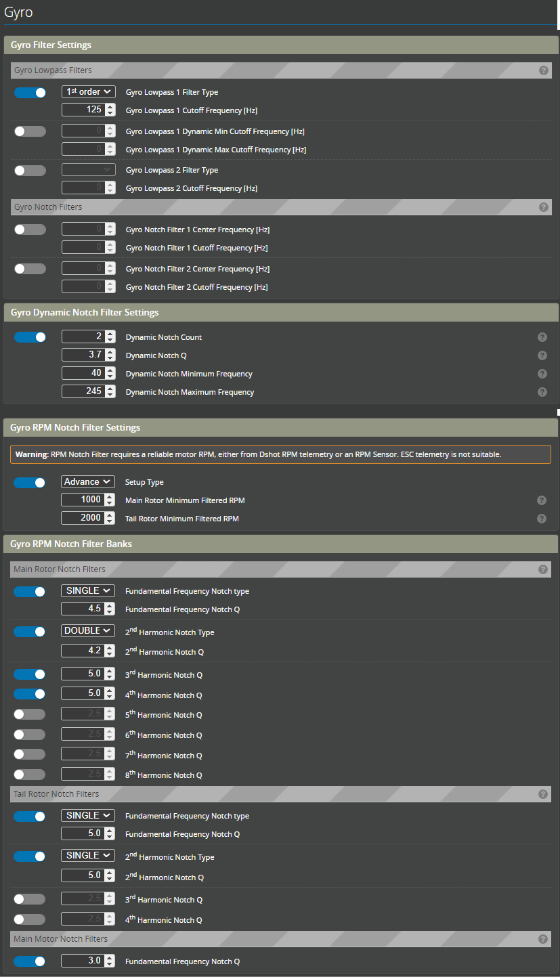This screenshot has height=977, width=560.
Task: Disable the Gyro Lowpass 1 filter toggle
Action: click(x=30, y=92)
